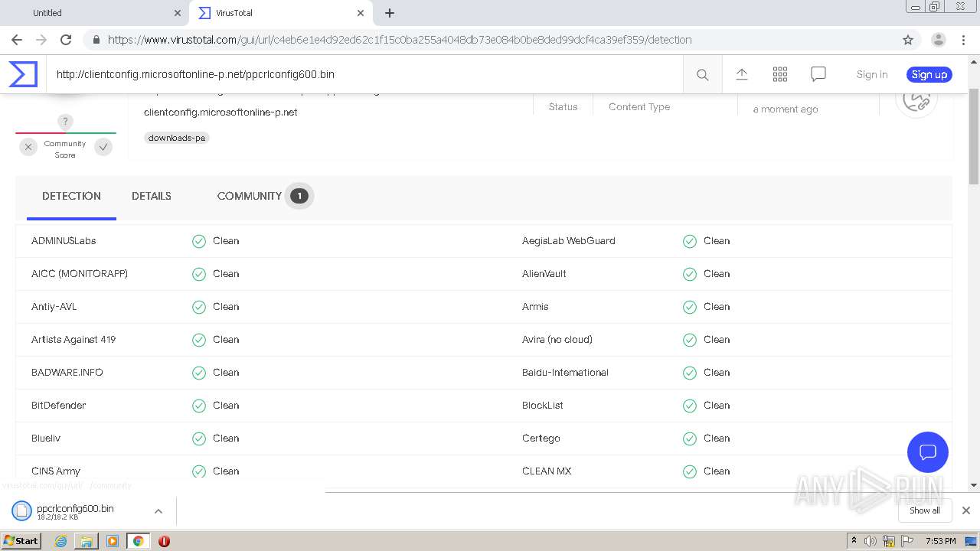Click the Clean result for Armis
This screenshot has height=551, width=980.
click(717, 306)
